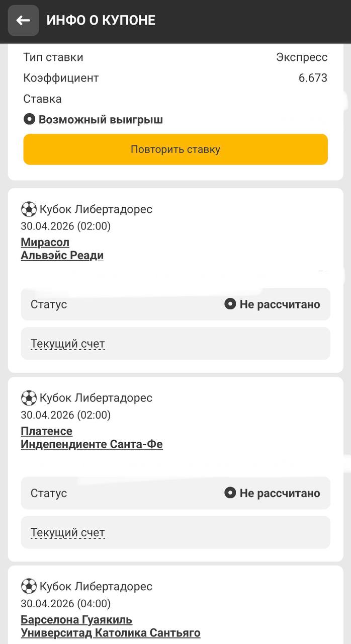Select Универсидад Католика Сантьяго team link
351x644 pixels.
pyautogui.click(x=111, y=633)
